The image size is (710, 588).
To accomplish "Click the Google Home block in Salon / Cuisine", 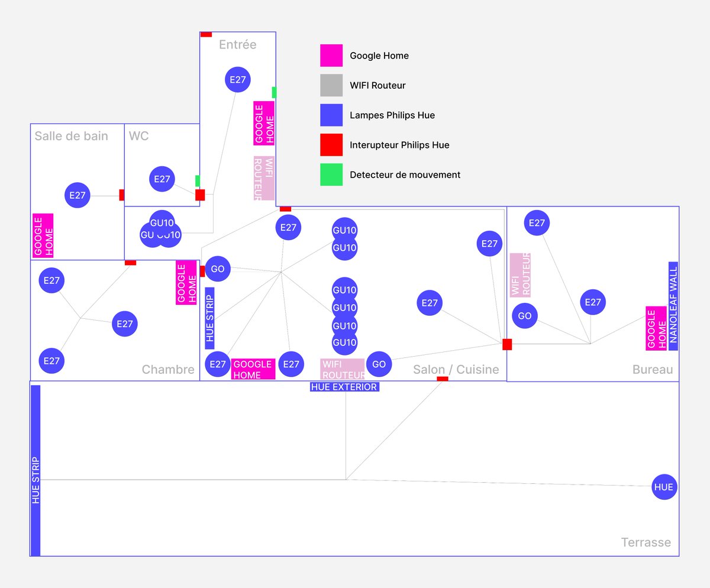I will (x=253, y=369).
